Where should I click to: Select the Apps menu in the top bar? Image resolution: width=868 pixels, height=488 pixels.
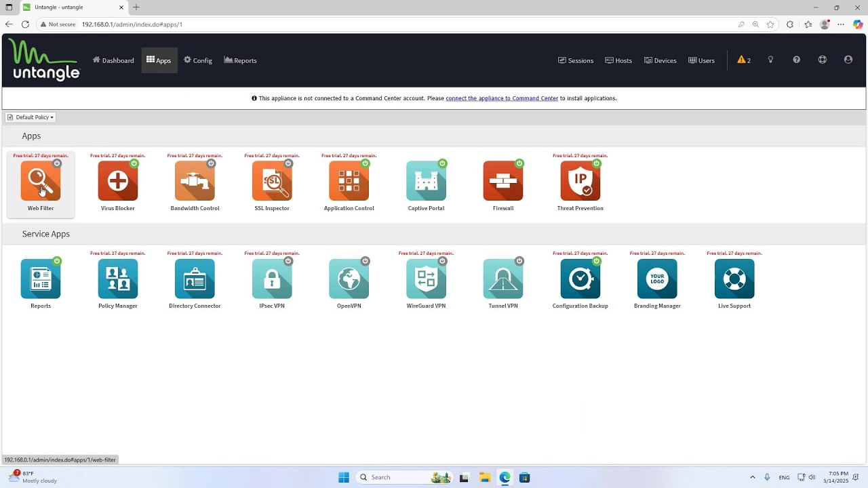[x=159, y=60]
